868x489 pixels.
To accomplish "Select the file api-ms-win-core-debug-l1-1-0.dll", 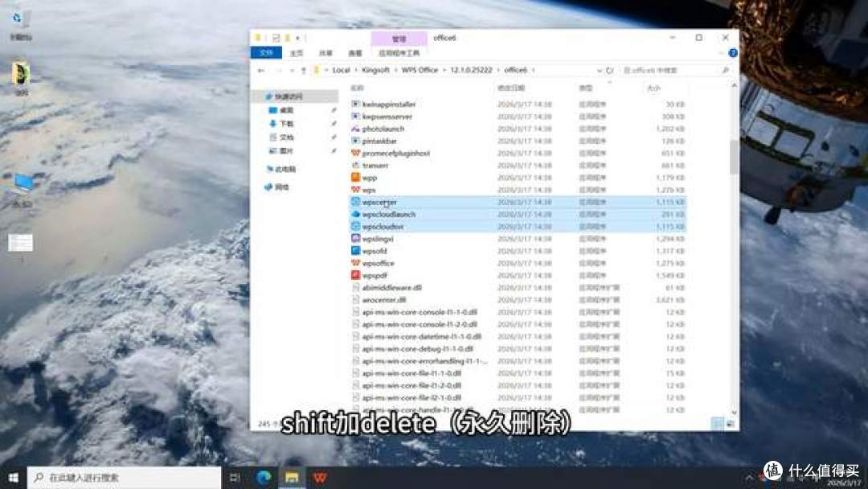I will point(417,349).
